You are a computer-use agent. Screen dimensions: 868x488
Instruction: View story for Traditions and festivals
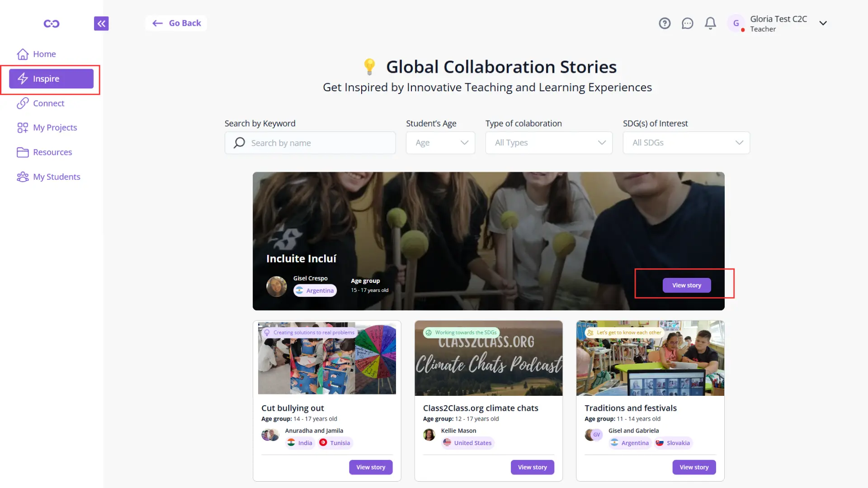[x=694, y=467]
